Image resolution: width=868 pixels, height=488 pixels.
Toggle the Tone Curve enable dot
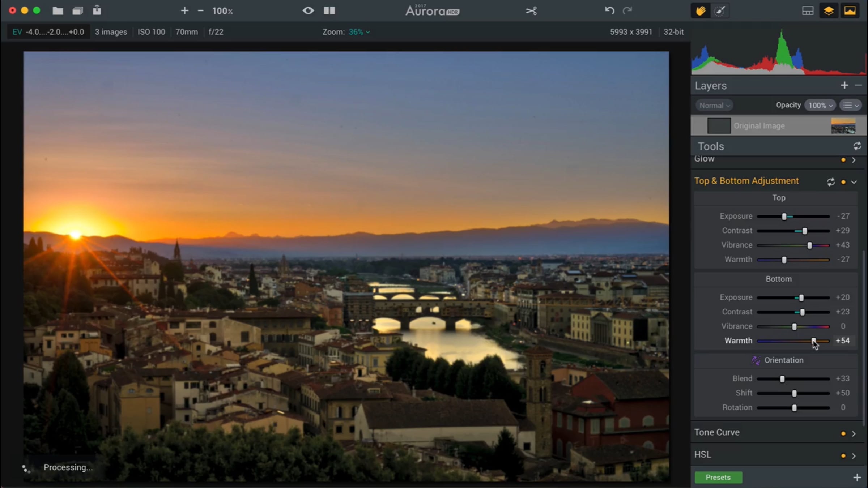pos(843,433)
